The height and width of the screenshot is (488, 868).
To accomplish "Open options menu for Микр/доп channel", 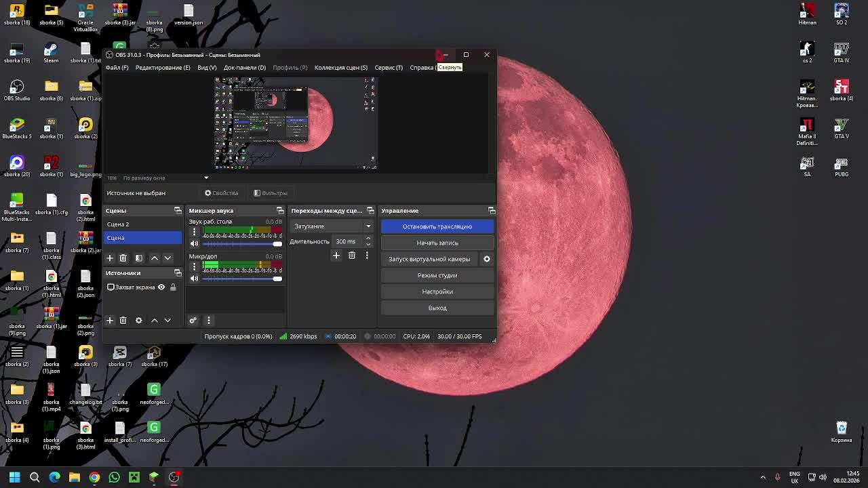I will click(194, 266).
